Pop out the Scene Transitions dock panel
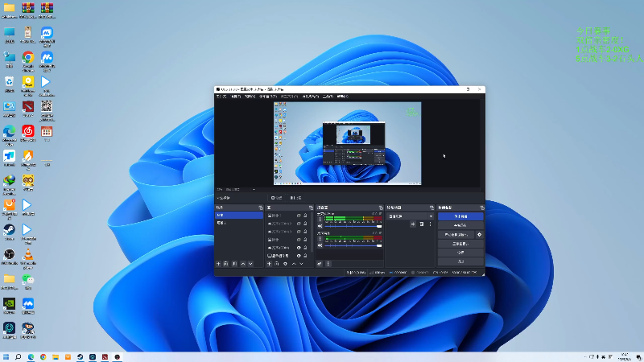Screen dimensions: 644x362 coord(431,208)
